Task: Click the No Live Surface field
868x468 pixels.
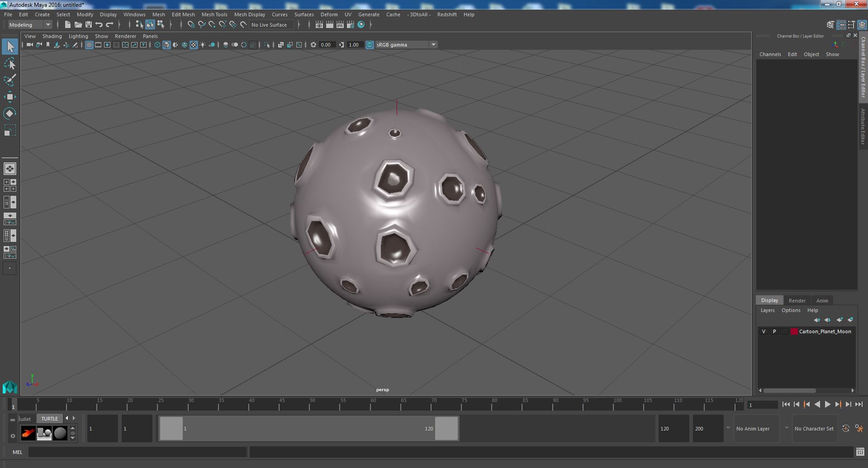Action: [271, 25]
